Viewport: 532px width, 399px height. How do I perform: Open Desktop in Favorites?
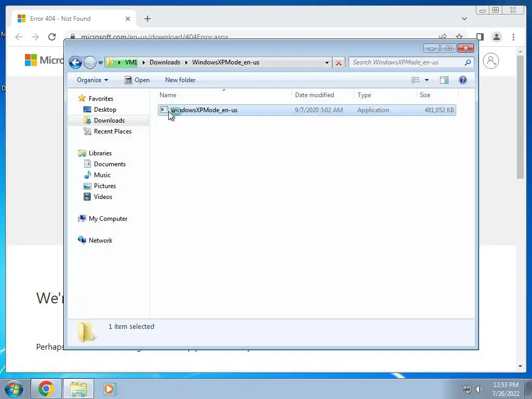(x=105, y=110)
